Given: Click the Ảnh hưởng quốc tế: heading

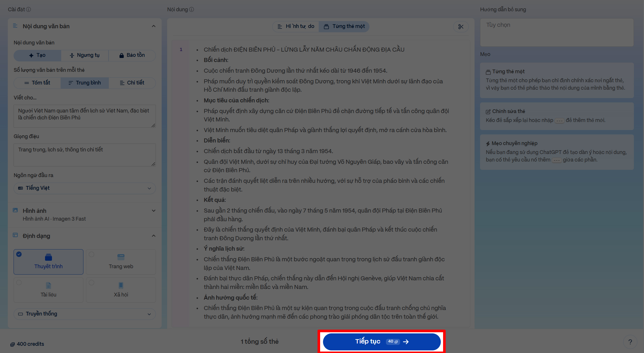Looking at the screenshot, I should click(x=231, y=298).
